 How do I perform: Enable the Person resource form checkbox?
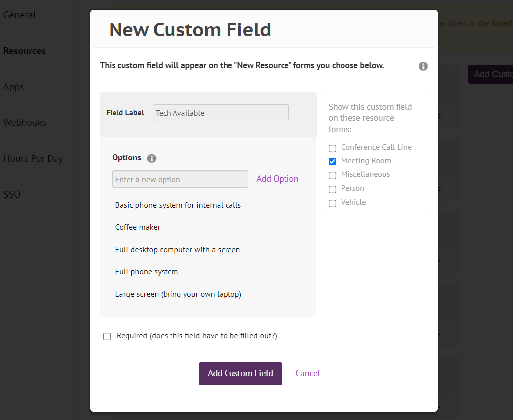(332, 189)
